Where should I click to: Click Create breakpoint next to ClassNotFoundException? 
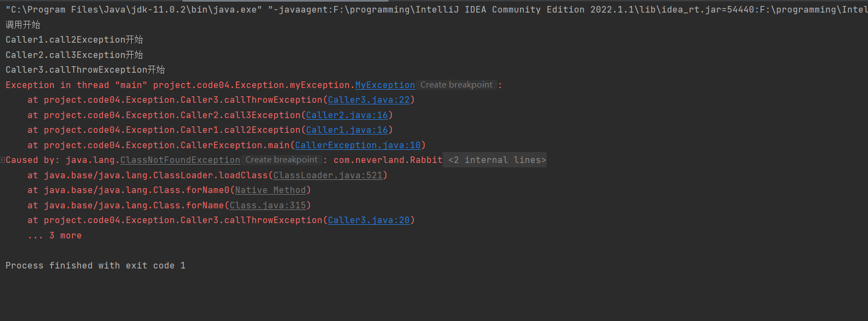click(281, 160)
